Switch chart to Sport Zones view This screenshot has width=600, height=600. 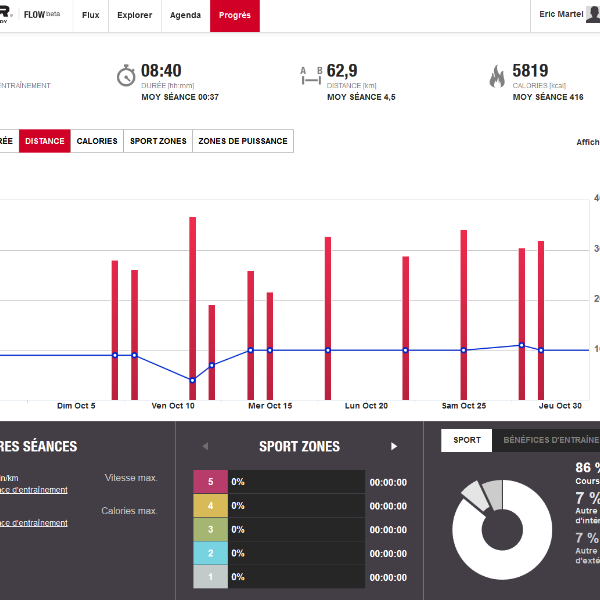pos(158,141)
